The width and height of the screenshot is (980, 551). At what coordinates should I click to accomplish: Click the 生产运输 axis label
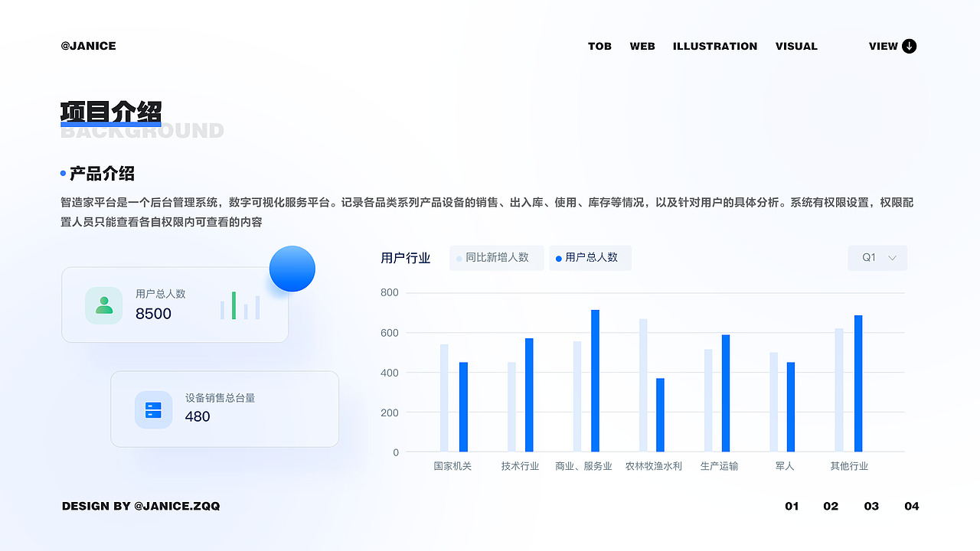[x=719, y=466]
